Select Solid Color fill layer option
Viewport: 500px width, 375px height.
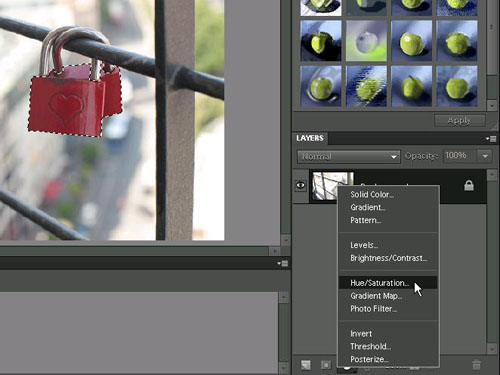(x=372, y=194)
